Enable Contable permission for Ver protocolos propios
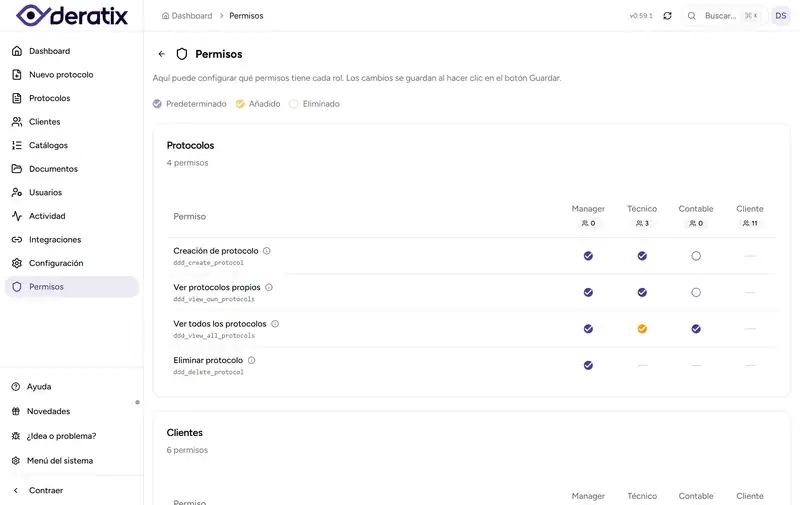 pos(696,293)
